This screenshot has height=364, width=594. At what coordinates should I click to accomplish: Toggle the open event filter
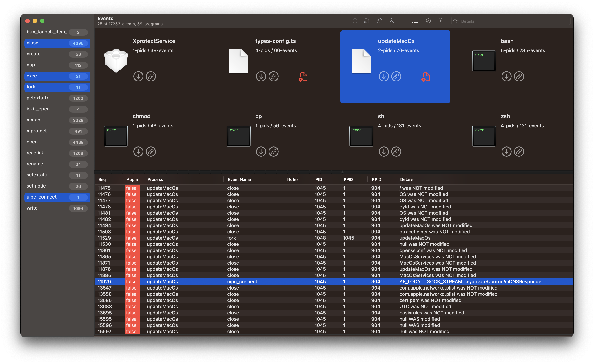coord(57,142)
